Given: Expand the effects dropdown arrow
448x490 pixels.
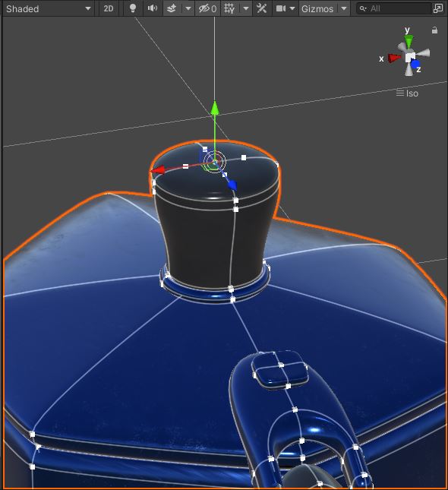Looking at the screenshot, I should [188, 8].
